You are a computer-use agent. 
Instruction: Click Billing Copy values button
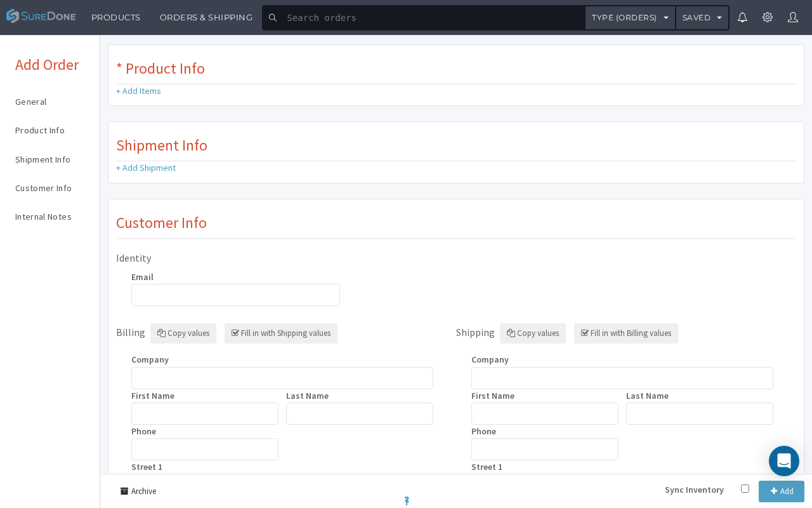point(183,333)
